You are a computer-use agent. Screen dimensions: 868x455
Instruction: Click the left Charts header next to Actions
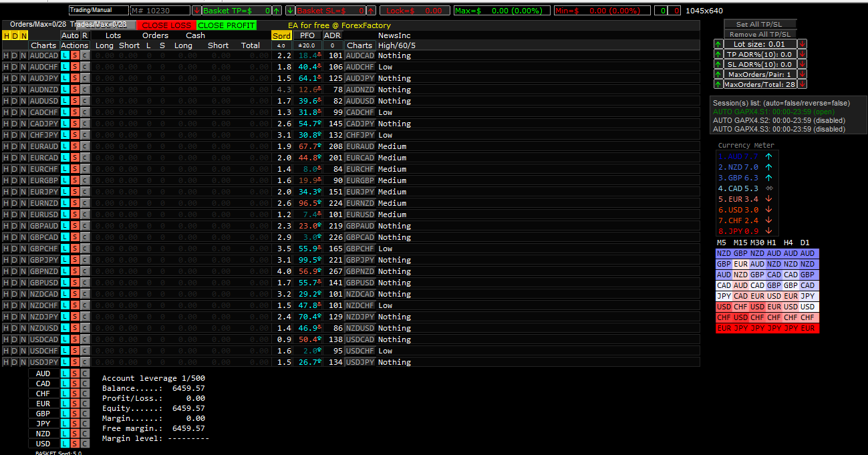click(43, 45)
